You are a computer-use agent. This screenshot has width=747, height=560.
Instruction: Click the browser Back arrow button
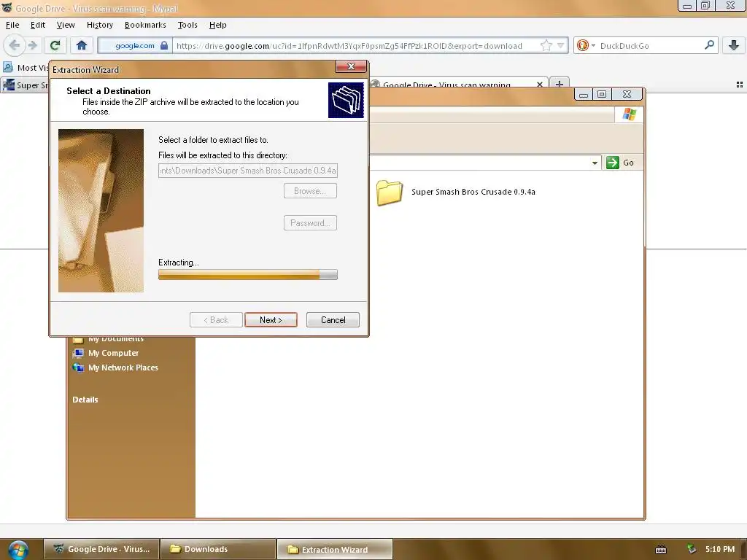tap(15, 45)
